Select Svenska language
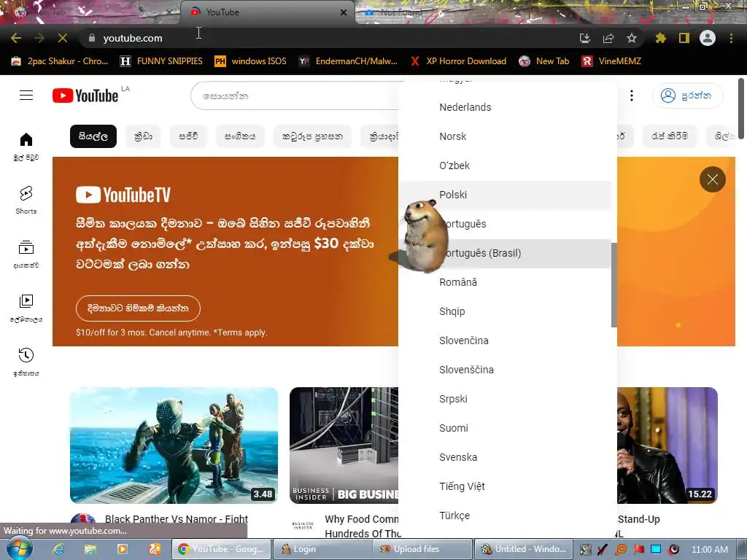The image size is (747, 560). pos(505,457)
